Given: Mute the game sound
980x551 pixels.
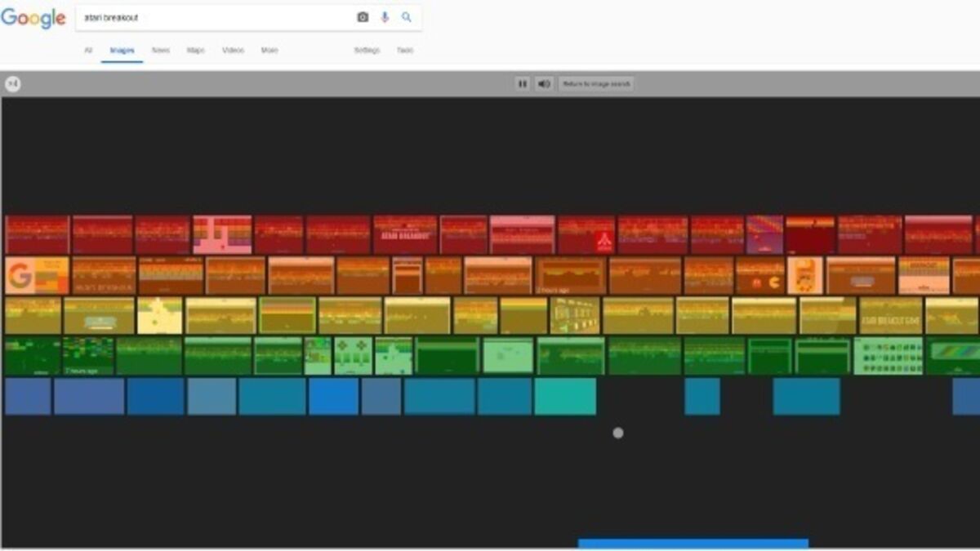Looking at the screenshot, I should pyautogui.click(x=544, y=84).
